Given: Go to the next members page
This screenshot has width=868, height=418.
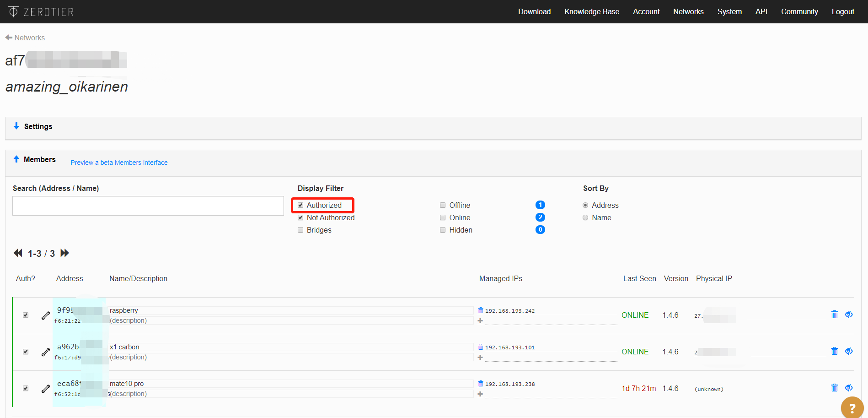Looking at the screenshot, I should coord(64,253).
